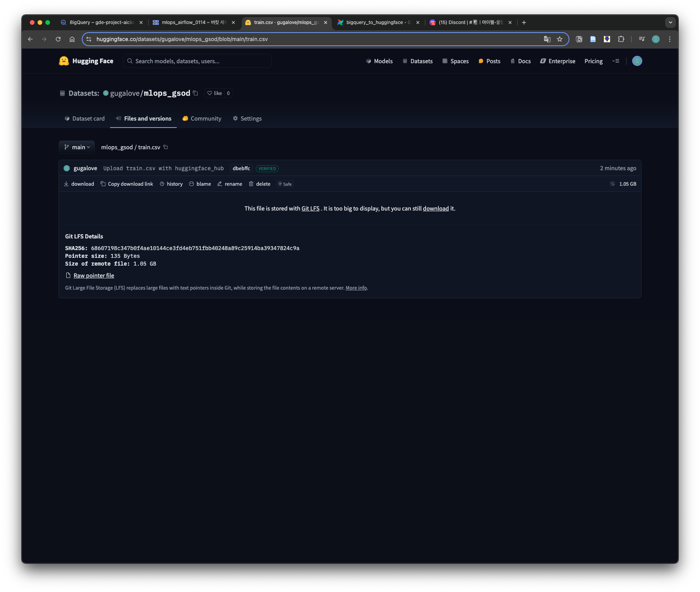
Task: Rename the train.csv file
Action: point(230,184)
